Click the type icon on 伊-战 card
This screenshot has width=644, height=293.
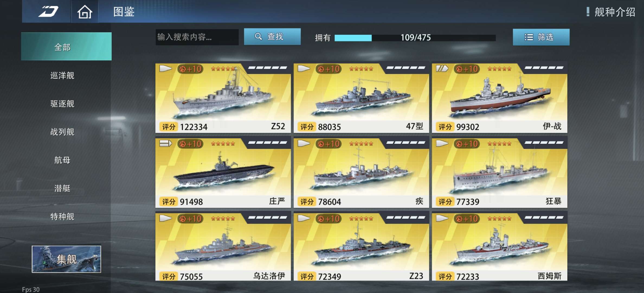tap(442, 69)
